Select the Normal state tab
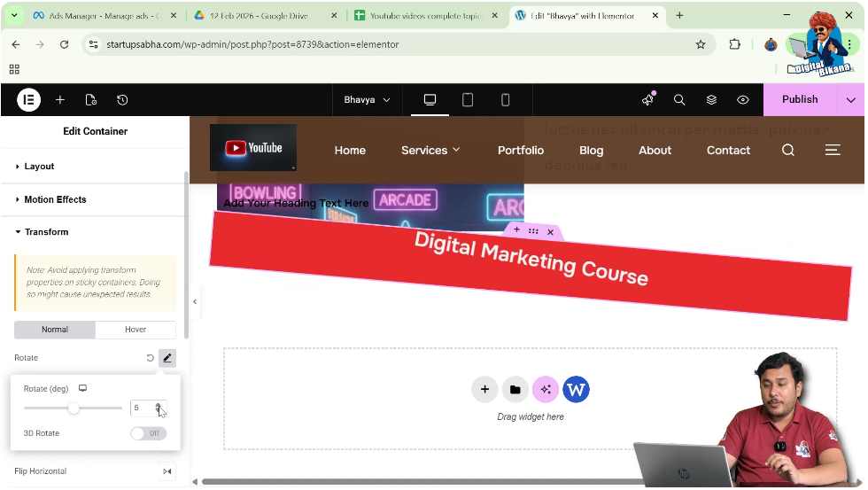Viewport: 868px width, 490px height. pos(55,330)
